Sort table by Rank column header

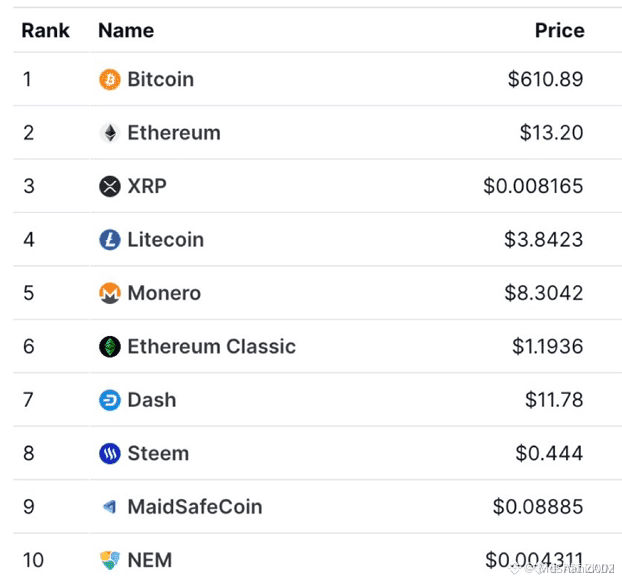pos(46,31)
